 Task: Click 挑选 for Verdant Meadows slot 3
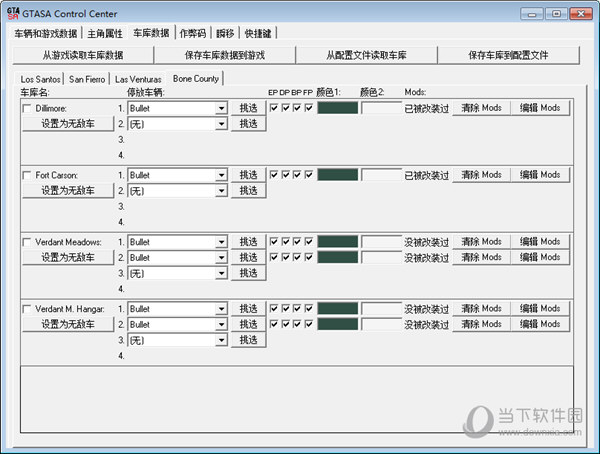(248, 273)
